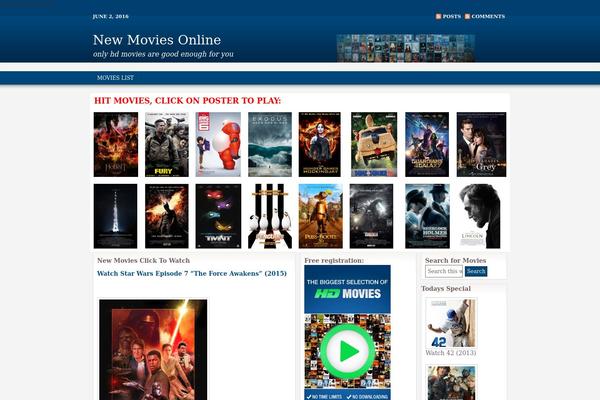The image size is (600, 400).
Task: Play the Interstellar rocket launch poster
Action: [x=115, y=216]
